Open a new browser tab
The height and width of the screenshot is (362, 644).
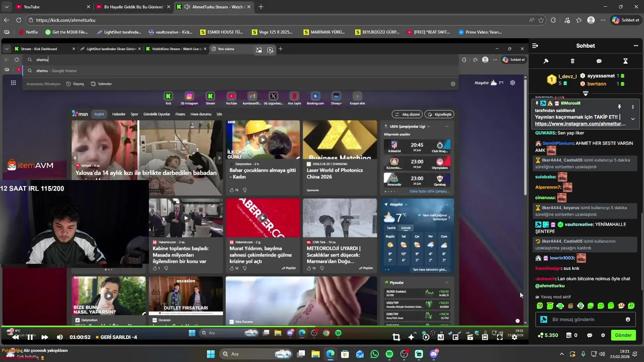(x=261, y=7)
